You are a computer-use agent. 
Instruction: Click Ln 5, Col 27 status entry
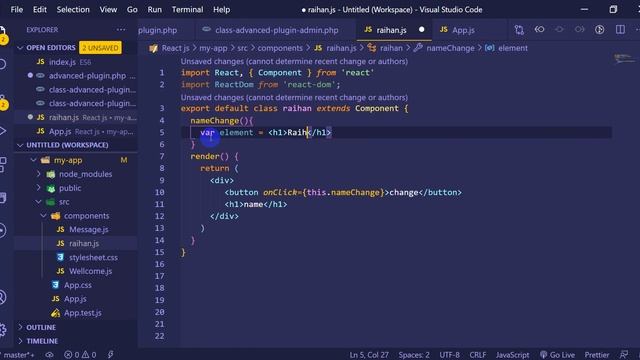369,355
